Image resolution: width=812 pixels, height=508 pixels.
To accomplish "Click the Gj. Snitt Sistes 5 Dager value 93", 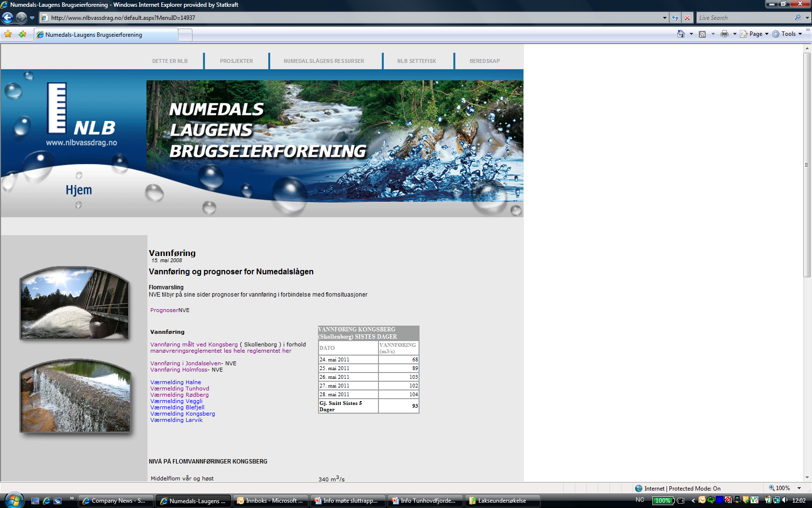I will [x=398, y=406].
